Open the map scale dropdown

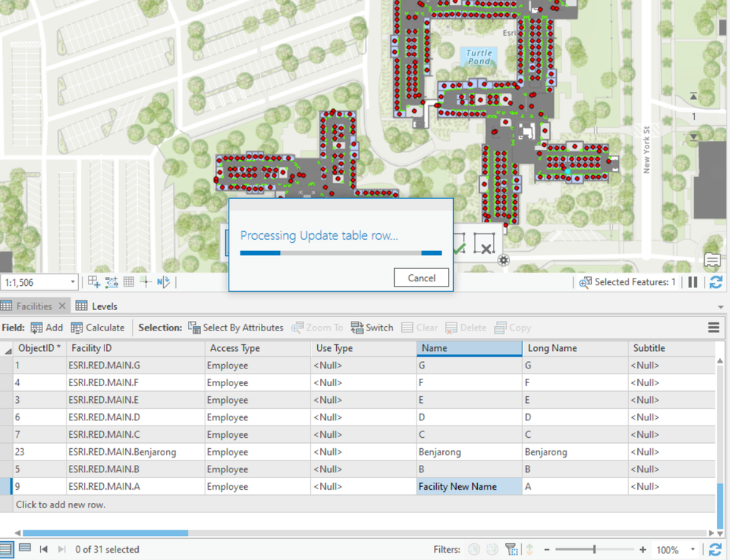coord(73,282)
